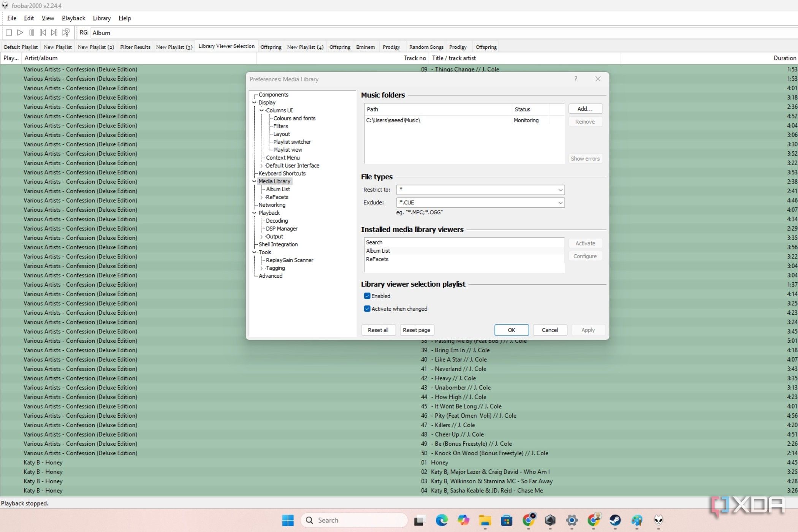Screen dimensions: 798x532
Task: Open Steam from the taskbar
Action: click(x=615, y=520)
